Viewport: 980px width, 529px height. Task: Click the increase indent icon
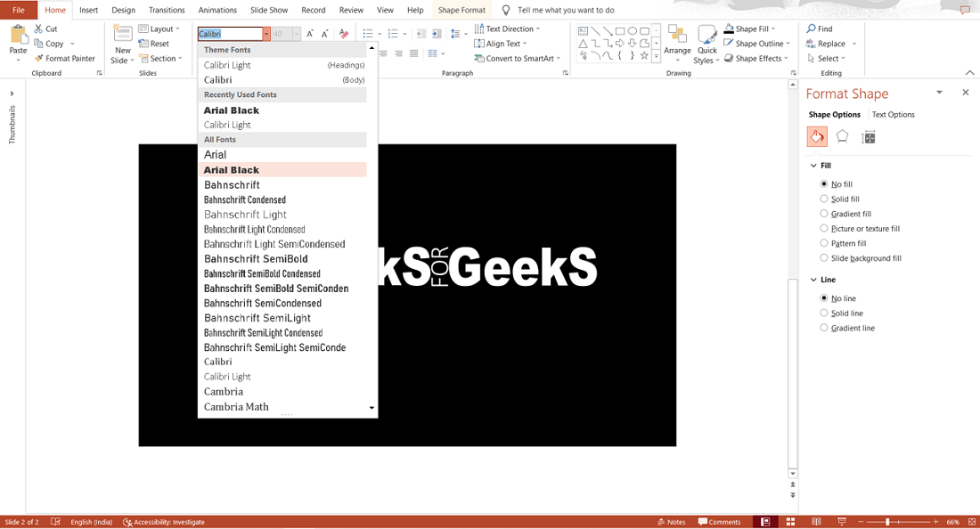click(437, 34)
